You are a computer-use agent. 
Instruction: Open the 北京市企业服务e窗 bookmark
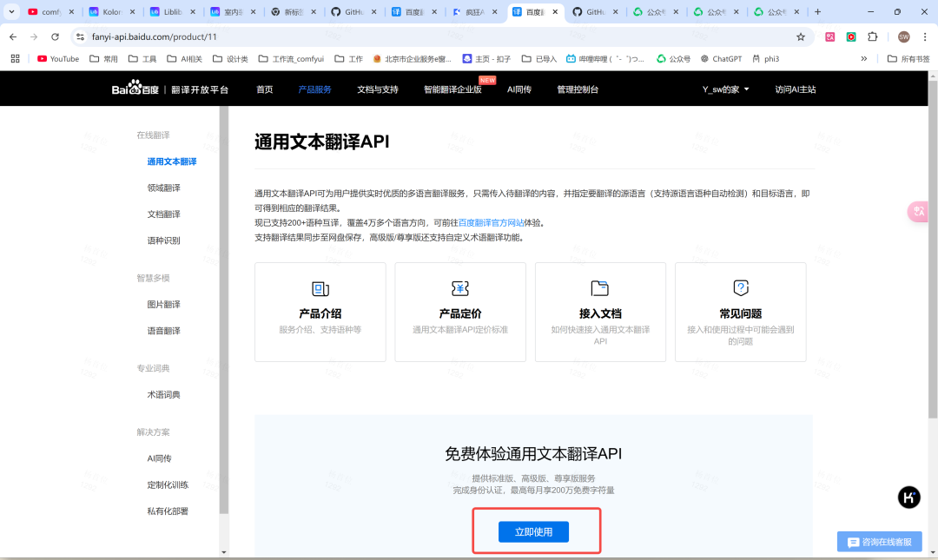click(413, 59)
